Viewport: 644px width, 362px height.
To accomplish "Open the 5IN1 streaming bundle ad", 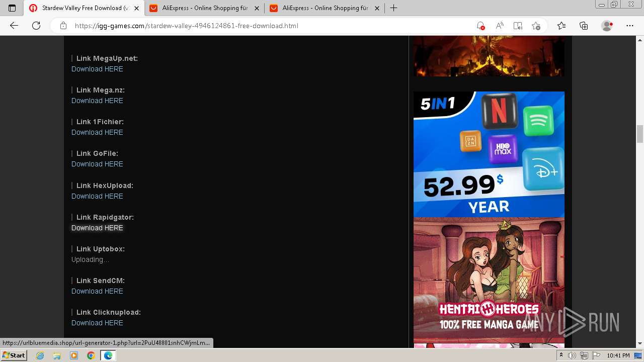I will [489, 154].
